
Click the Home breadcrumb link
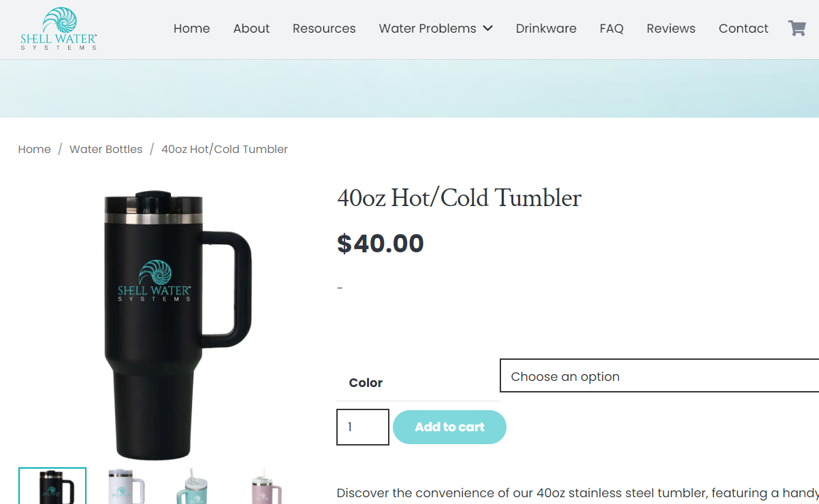pos(34,149)
